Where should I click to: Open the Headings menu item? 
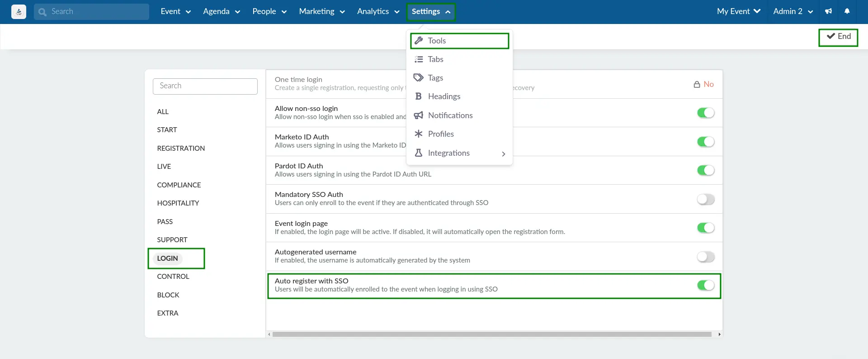tap(444, 96)
